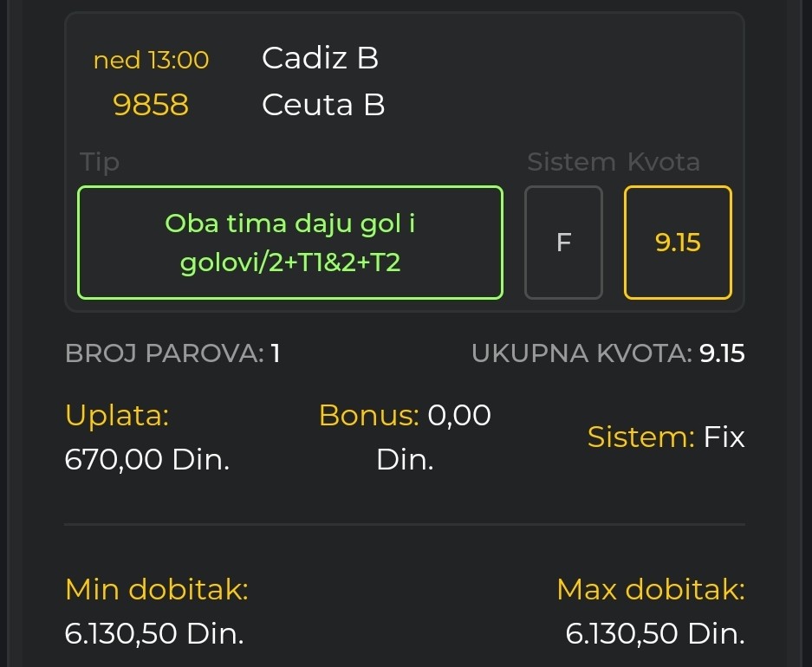This screenshot has width=812, height=667.
Task: Select the Ceuta B team name
Action: point(323,105)
